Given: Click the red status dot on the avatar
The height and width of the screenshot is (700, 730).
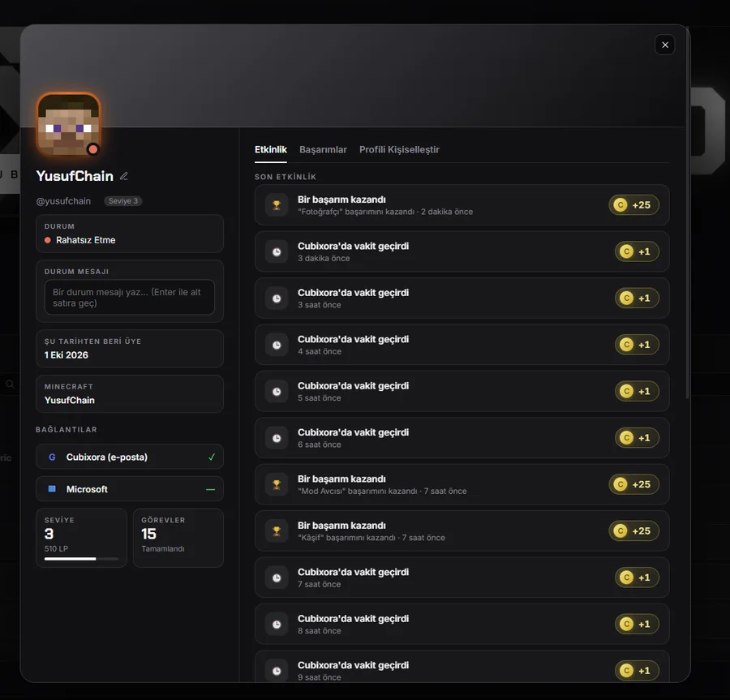Looking at the screenshot, I should [92, 149].
